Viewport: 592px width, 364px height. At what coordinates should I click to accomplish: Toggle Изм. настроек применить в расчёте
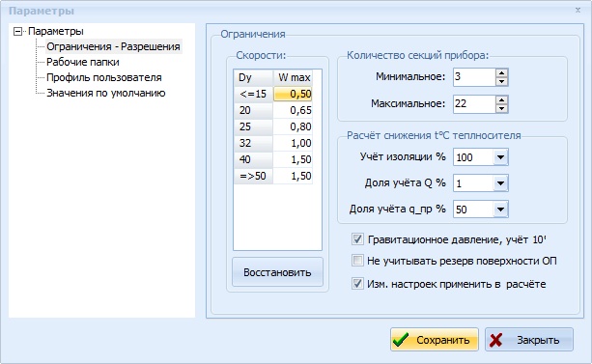click(357, 283)
